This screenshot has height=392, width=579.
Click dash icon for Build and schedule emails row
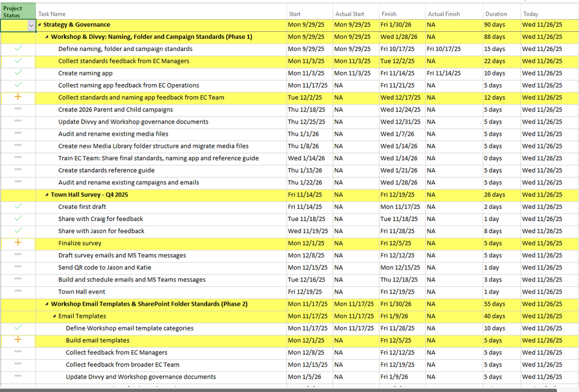18,279
